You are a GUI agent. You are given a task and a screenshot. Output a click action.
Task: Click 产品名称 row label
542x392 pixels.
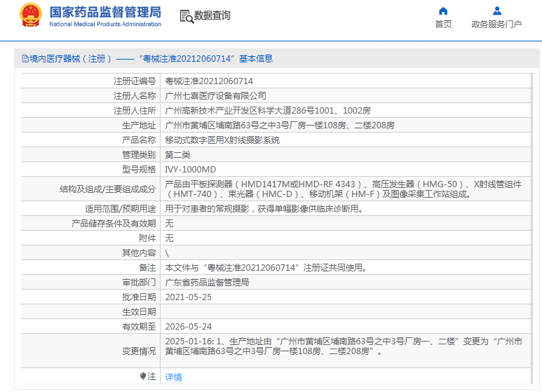pyautogui.click(x=139, y=140)
